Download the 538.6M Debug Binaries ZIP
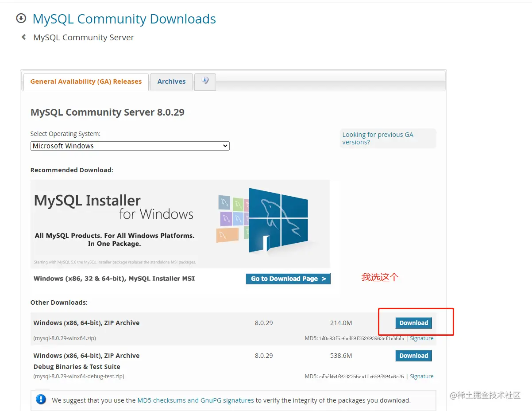The width and height of the screenshot is (532, 411). point(414,356)
